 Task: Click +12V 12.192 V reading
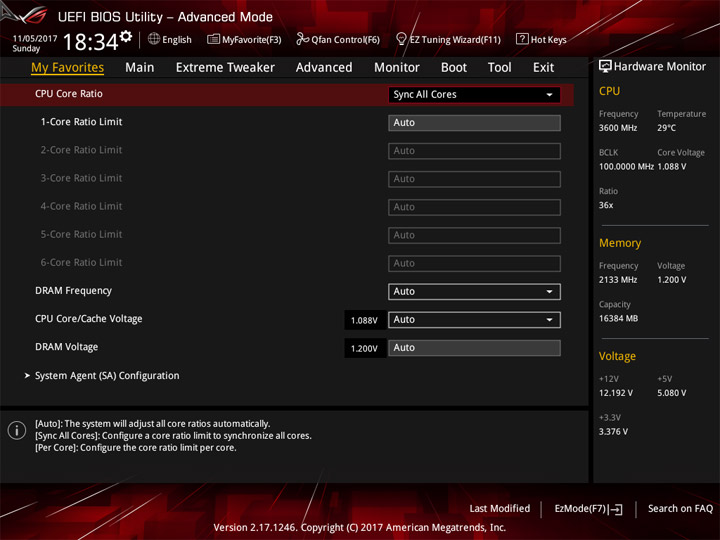click(x=615, y=393)
